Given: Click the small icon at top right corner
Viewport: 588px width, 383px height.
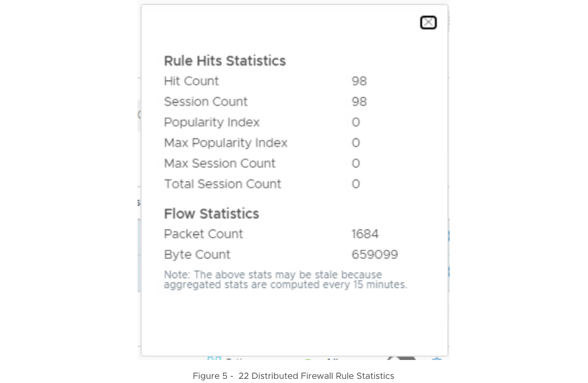Looking at the screenshot, I should point(449,20).
